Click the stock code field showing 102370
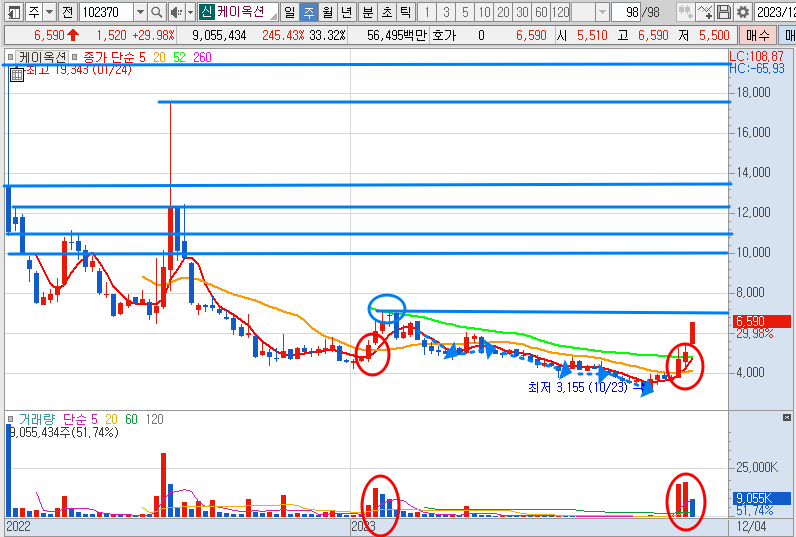The width and height of the screenshot is (796, 537). click(x=106, y=12)
